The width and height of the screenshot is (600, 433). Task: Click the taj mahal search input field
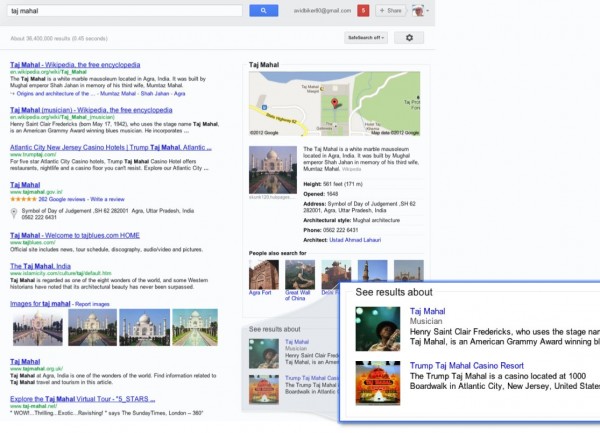[x=124, y=11]
